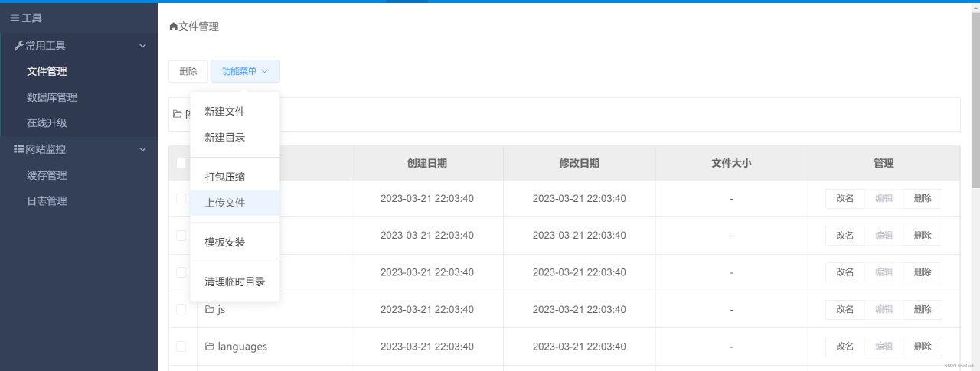Click the folder icon next to languages

pos(209,347)
